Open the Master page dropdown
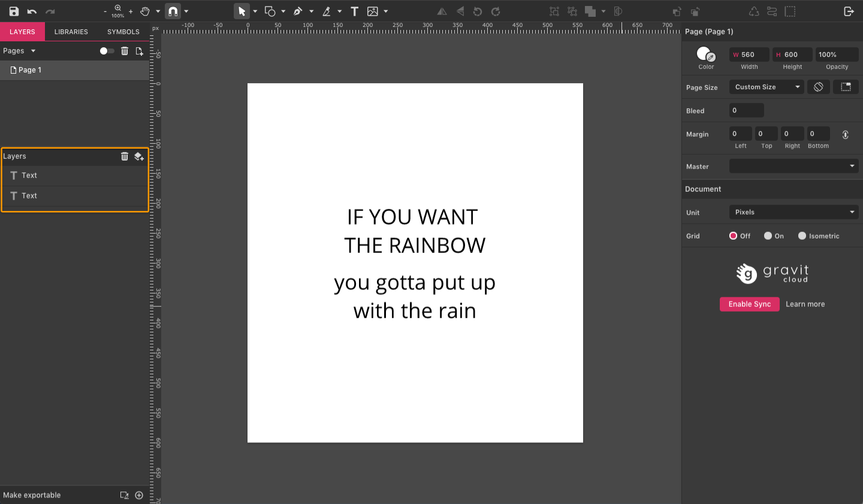 coord(794,166)
